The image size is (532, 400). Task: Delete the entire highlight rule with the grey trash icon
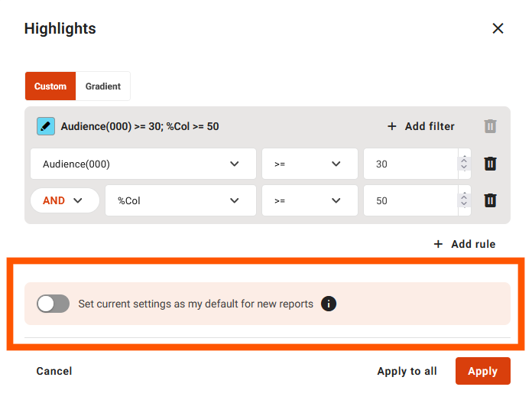(x=491, y=126)
